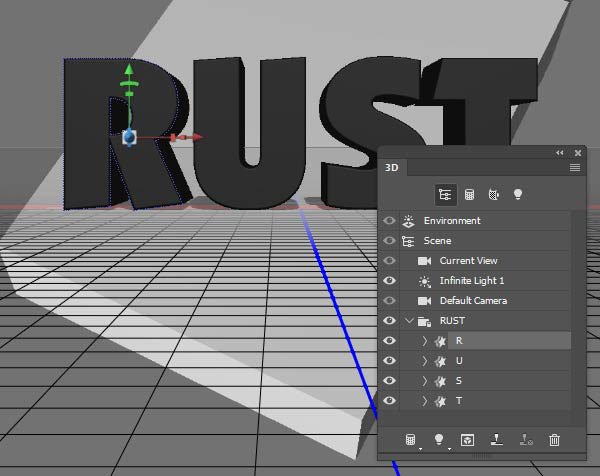This screenshot has height=476, width=600.
Task: Click the red X-axis scale cube
Action: pyautogui.click(x=173, y=137)
